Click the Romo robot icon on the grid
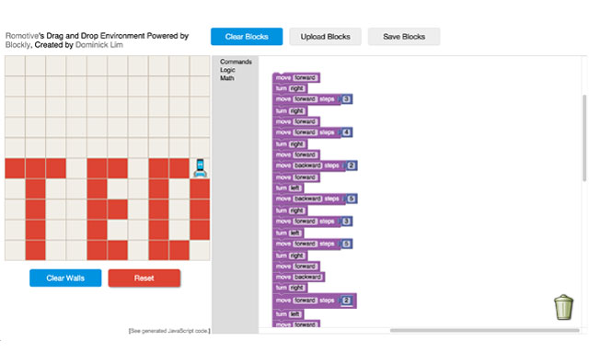Screen dimensions: 589x364 click(201, 167)
